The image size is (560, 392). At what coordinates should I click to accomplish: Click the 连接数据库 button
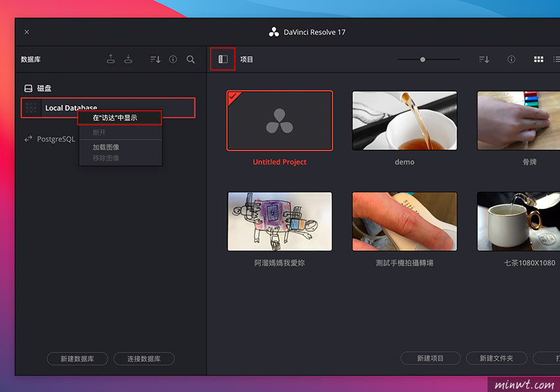coord(144,359)
